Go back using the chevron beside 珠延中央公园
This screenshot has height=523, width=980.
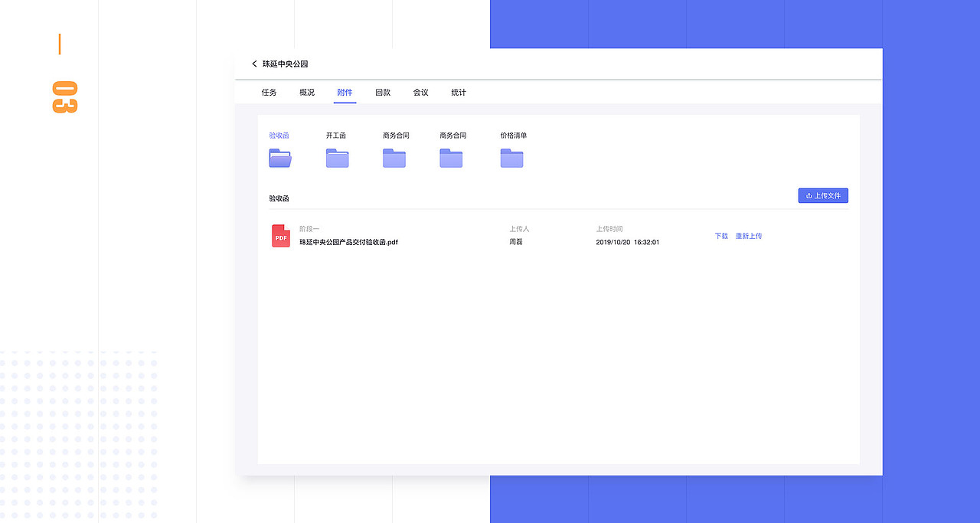tap(254, 64)
